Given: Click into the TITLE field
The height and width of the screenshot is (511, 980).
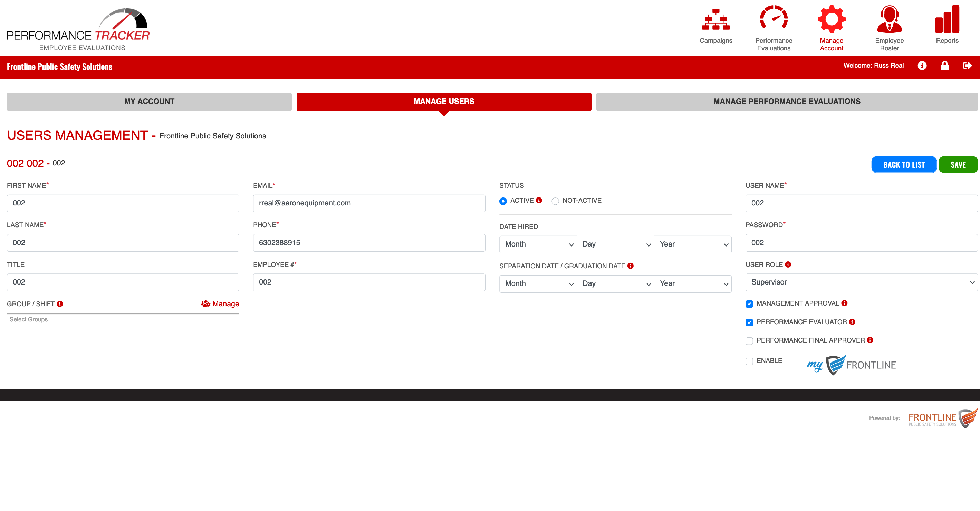Looking at the screenshot, I should click(123, 282).
